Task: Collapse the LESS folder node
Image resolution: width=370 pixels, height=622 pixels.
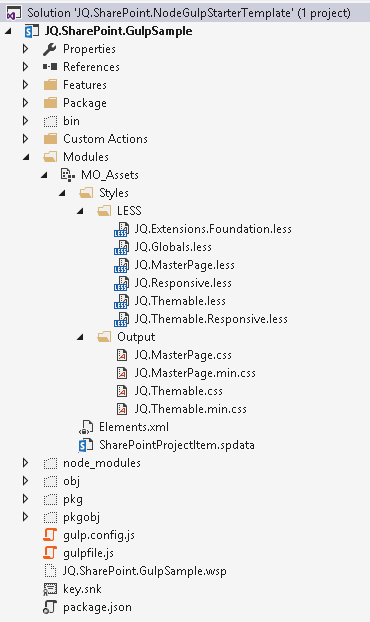Action: tap(80, 211)
